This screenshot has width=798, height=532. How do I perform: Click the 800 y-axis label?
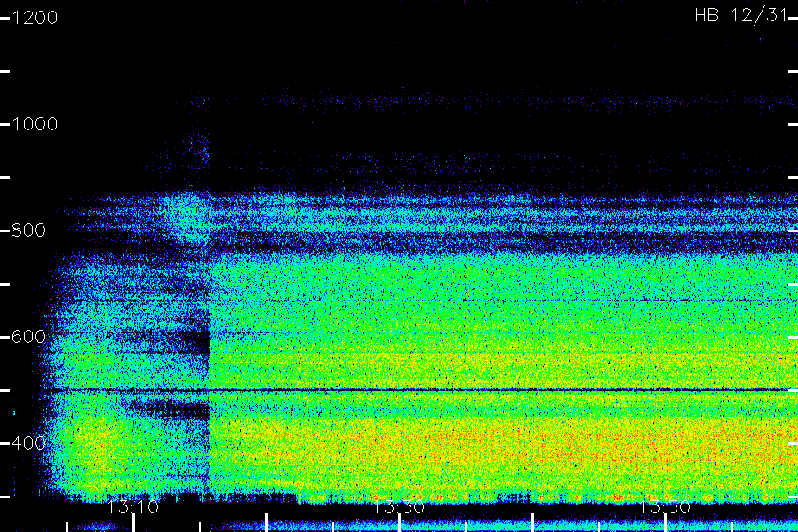(28, 231)
